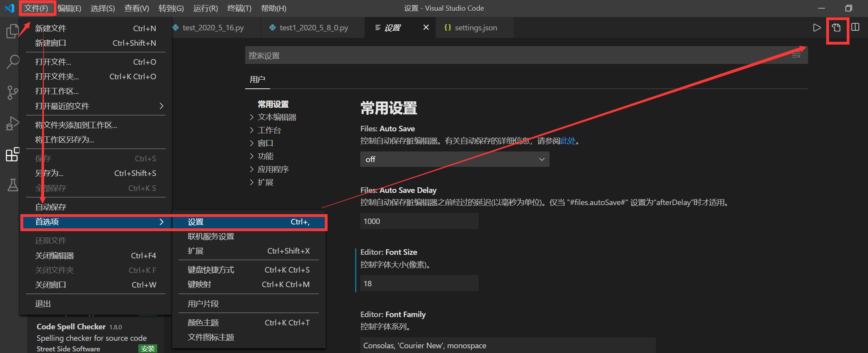Screen dimensions: 868x353
Task: Choose 将文件夹添加到工作区... item
Action: click(x=95, y=125)
